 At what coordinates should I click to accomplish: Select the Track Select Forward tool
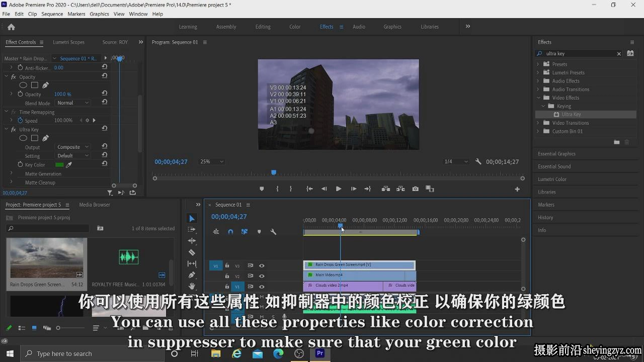[192, 229]
